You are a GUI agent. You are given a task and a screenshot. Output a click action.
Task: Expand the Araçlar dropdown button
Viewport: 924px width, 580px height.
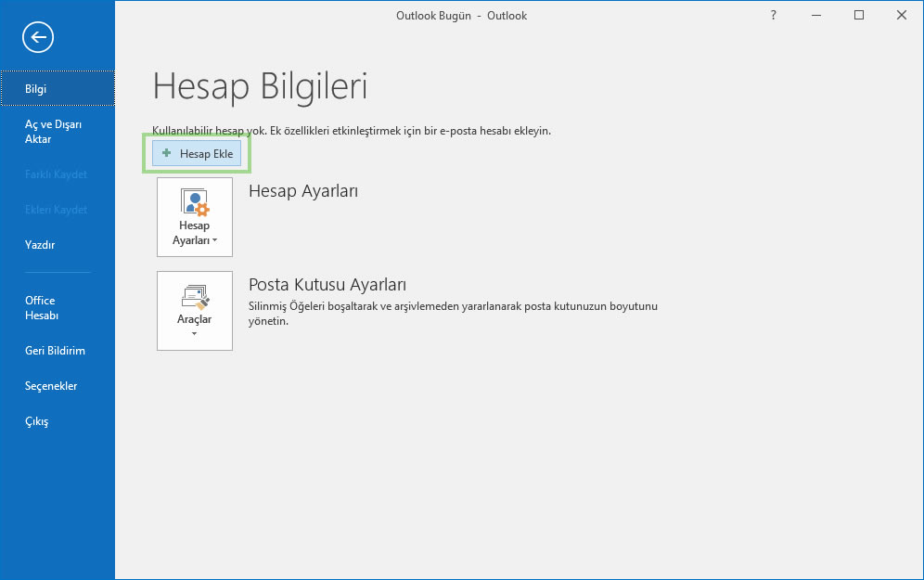(195, 311)
